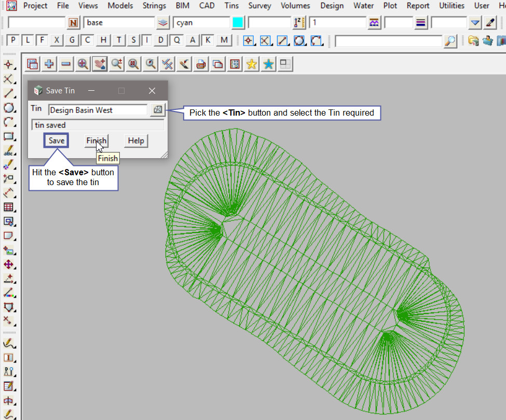Click the Help button in Save Tin dialog
The height and width of the screenshot is (420, 506).
pyautogui.click(x=136, y=141)
